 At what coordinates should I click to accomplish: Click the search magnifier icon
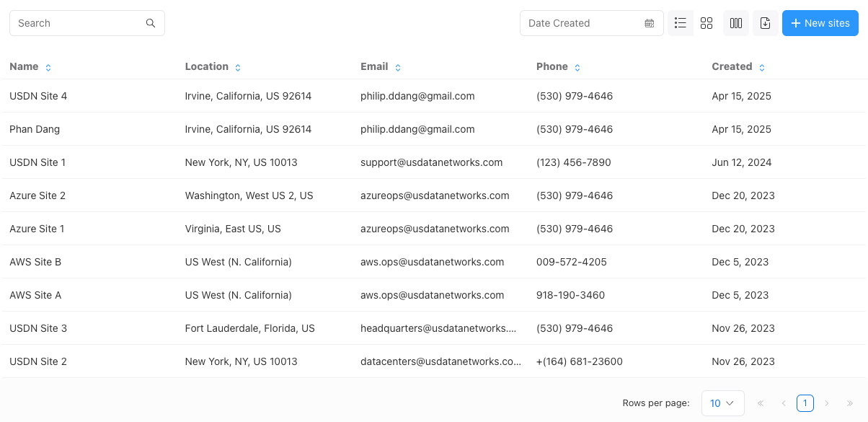[150, 22]
